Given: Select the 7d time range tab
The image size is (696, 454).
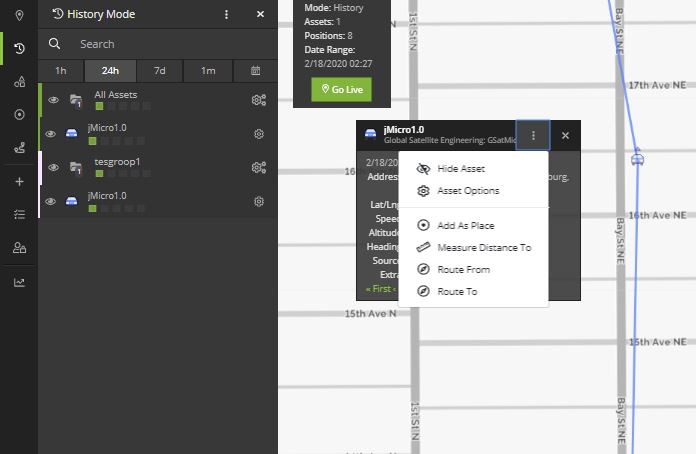Looking at the screenshot, I should 159,71.
